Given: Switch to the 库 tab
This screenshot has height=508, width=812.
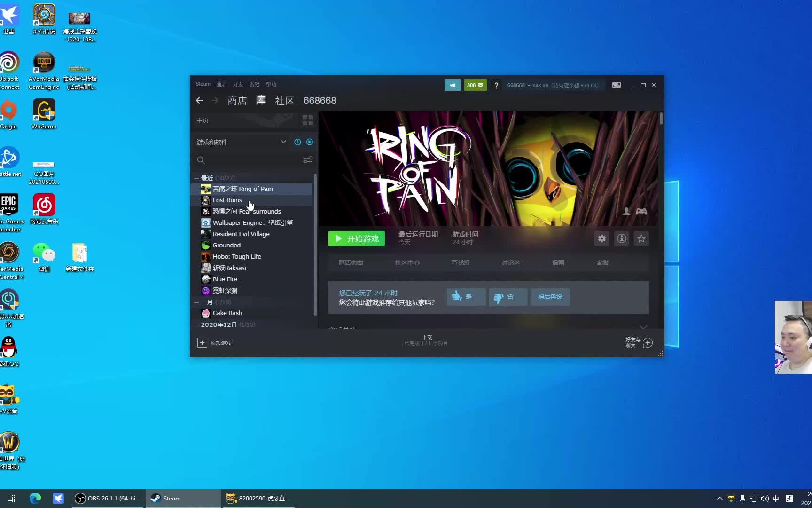Looking at the screenshot, I should pos(261,101).
